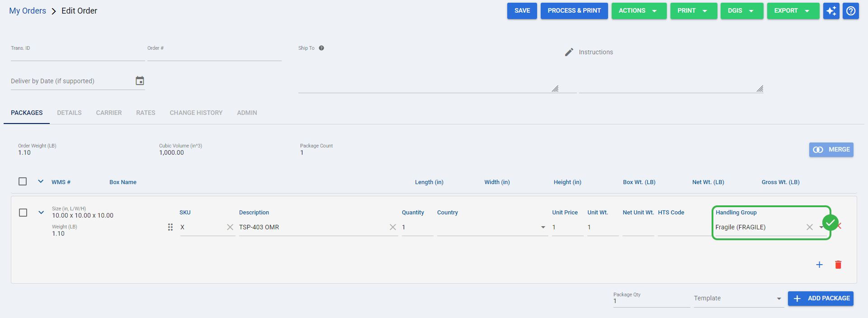Open the AI sparkle assistant icon
Viewport: 868px width, 318px height.
click(831, 11)
